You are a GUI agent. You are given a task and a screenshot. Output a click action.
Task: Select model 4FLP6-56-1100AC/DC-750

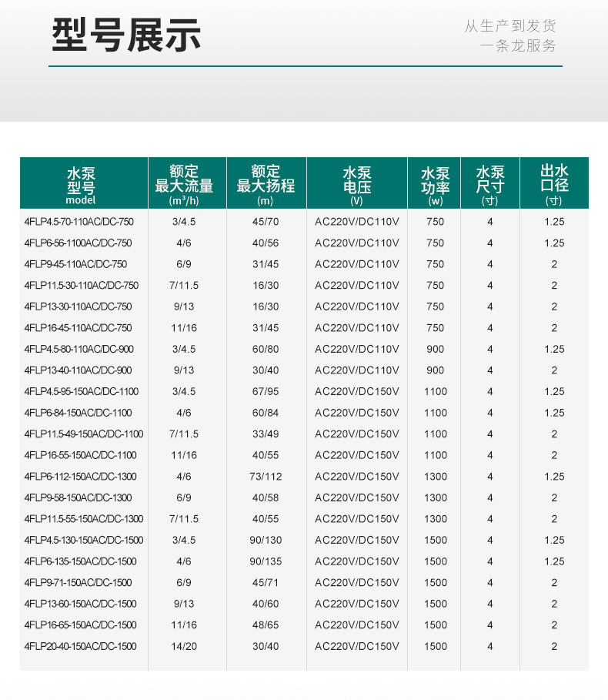[78, 243]
